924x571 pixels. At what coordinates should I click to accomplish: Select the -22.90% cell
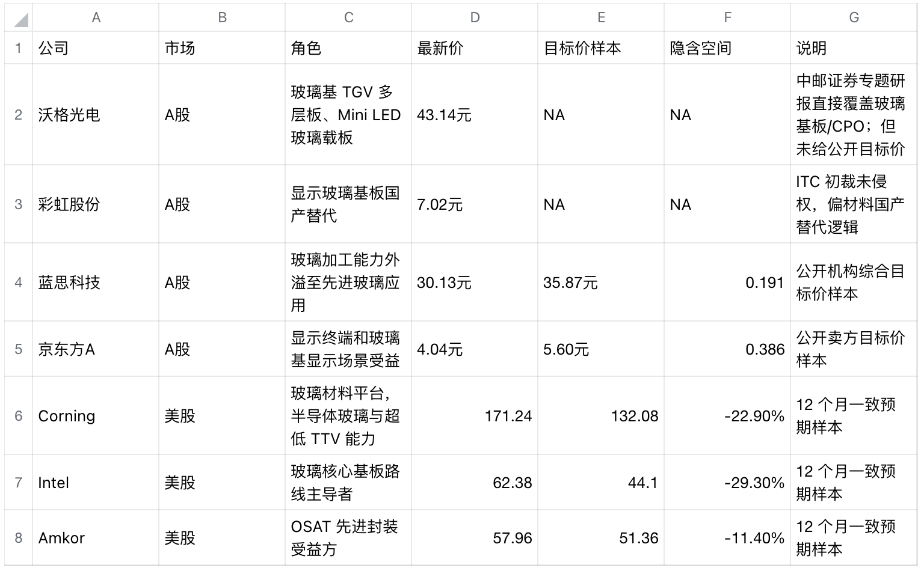point(727,416)
